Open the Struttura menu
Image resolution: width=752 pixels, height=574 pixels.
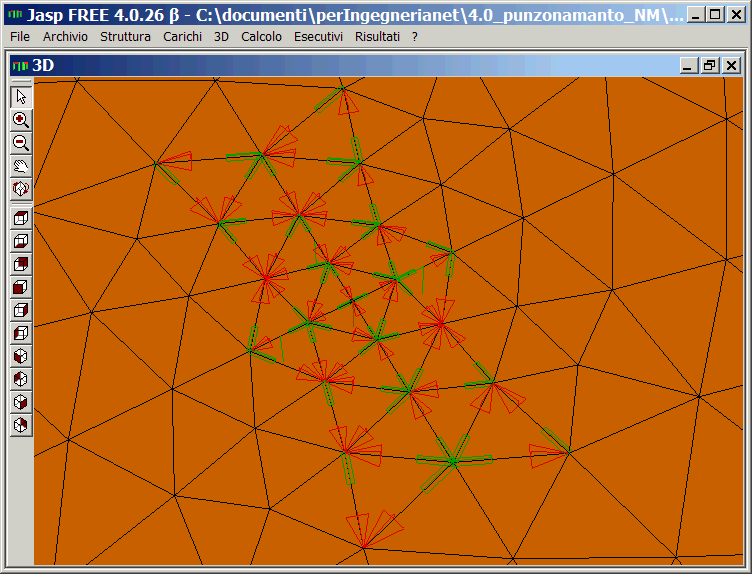[125, 36]
